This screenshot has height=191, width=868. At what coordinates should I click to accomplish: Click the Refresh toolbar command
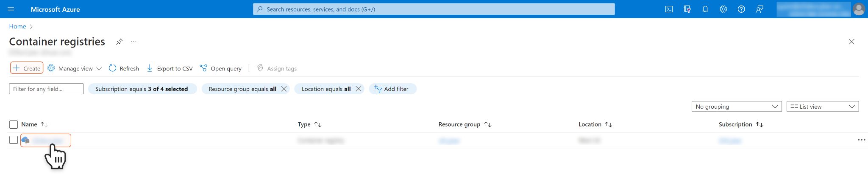124,68
